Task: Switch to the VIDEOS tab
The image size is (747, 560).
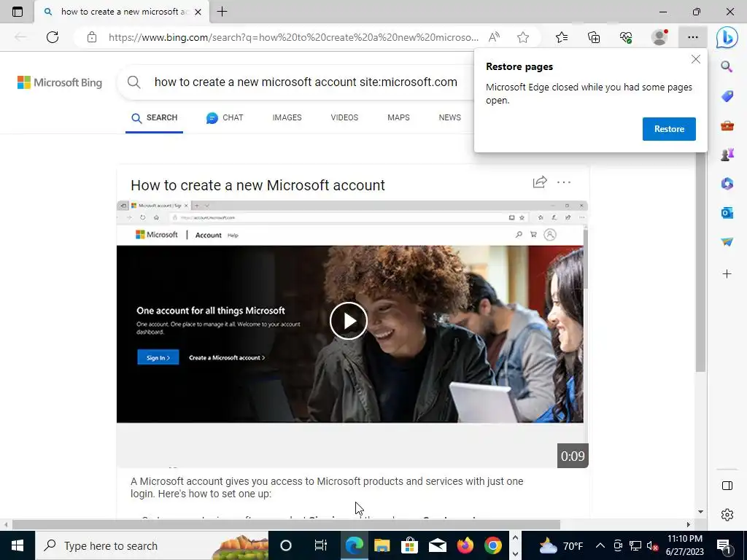Action: point(344,117)
